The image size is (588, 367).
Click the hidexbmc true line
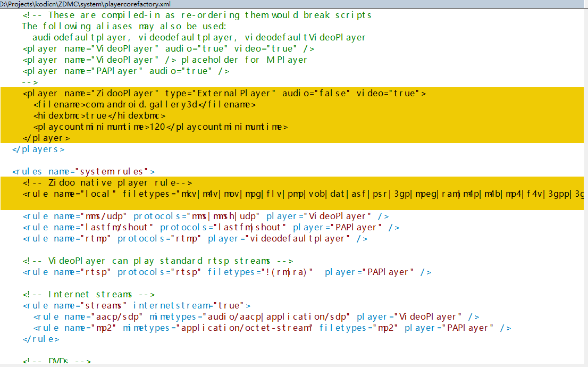click(x=99, y=115)
